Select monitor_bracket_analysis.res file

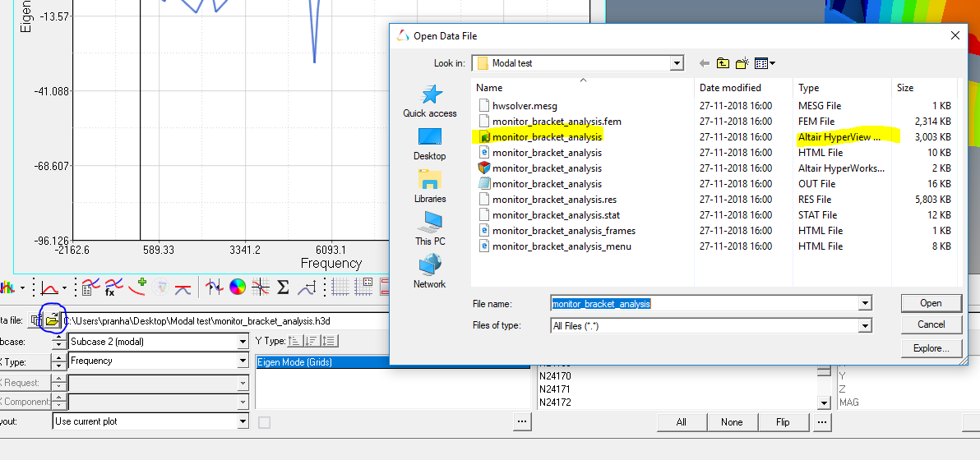pyautogui.click(x=554, y=200)
